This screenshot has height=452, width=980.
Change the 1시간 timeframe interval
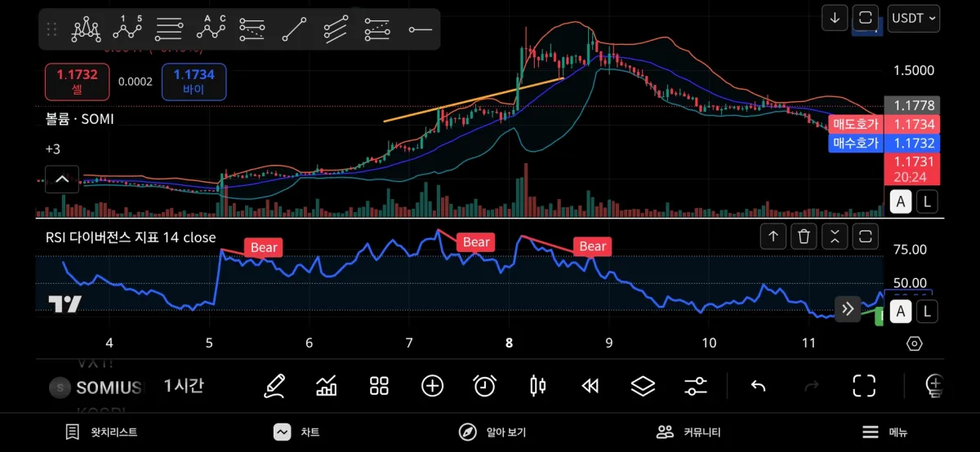[x=184, y=386]
